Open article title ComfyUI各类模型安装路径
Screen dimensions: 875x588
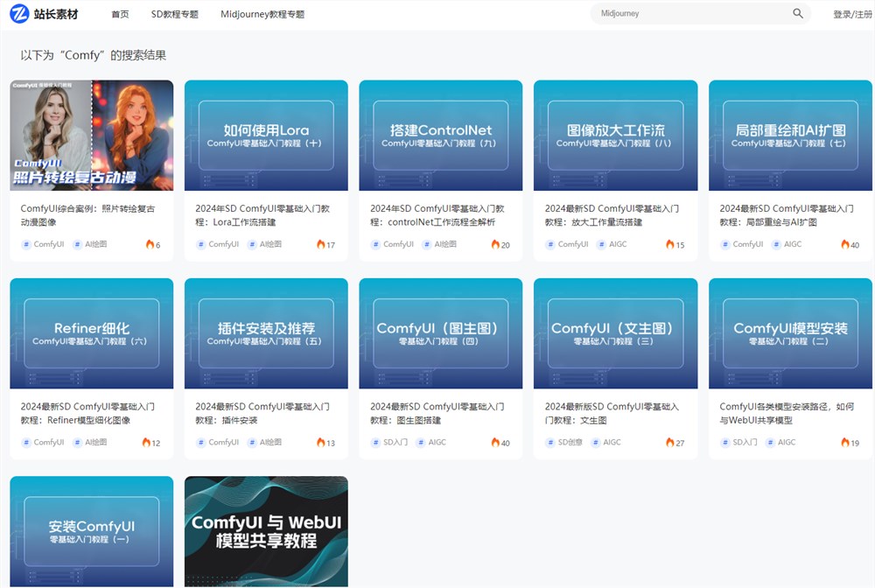coord(787,413)
